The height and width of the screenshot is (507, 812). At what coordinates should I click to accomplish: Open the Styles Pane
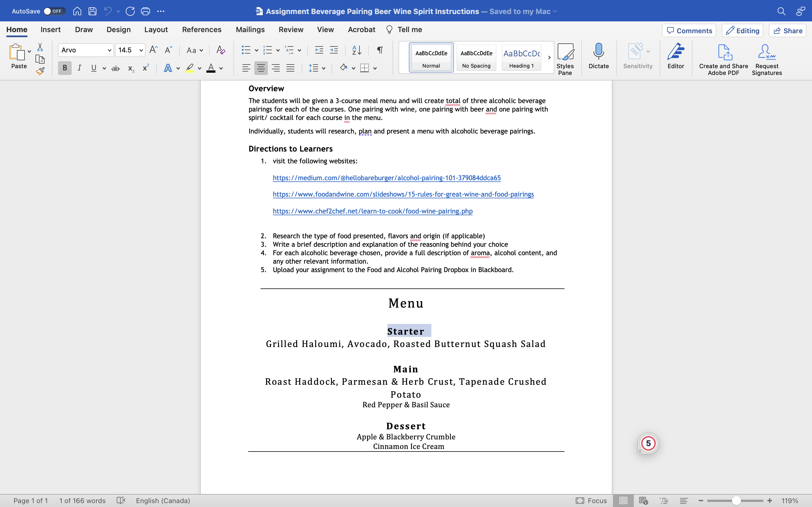(565, 59)
